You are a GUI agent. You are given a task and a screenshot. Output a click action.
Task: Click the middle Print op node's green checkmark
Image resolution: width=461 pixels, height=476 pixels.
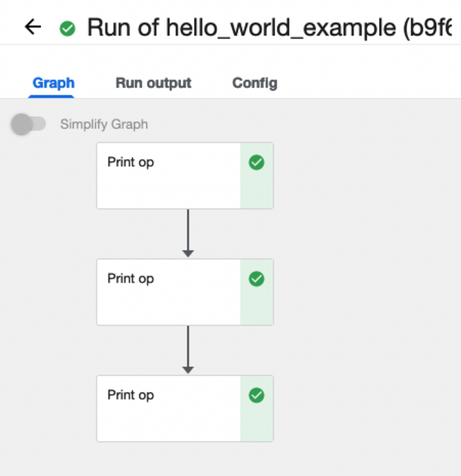click(x=256, y=279)
